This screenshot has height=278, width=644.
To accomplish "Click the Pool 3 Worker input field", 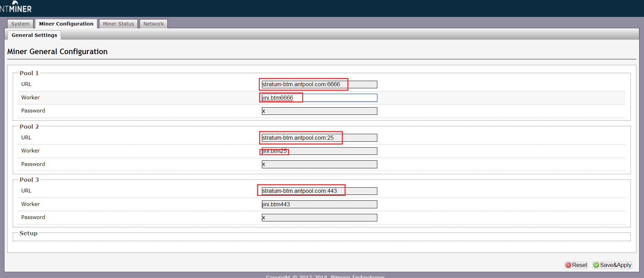I will pos(319,205).
